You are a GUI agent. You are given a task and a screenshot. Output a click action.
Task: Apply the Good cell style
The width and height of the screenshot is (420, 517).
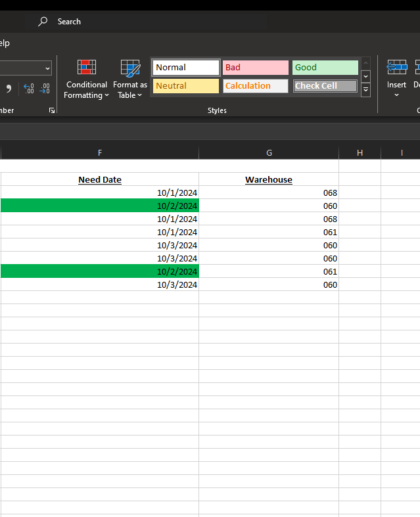click(325, 68)
